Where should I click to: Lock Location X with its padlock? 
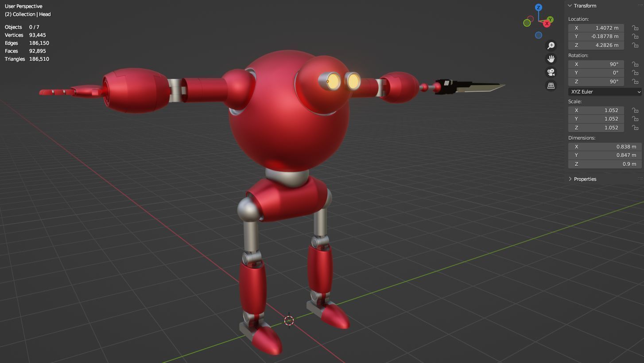coord(635,28)
